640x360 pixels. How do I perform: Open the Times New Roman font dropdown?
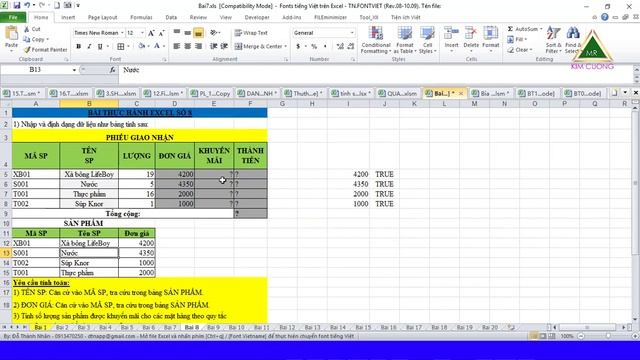[122, 33]
